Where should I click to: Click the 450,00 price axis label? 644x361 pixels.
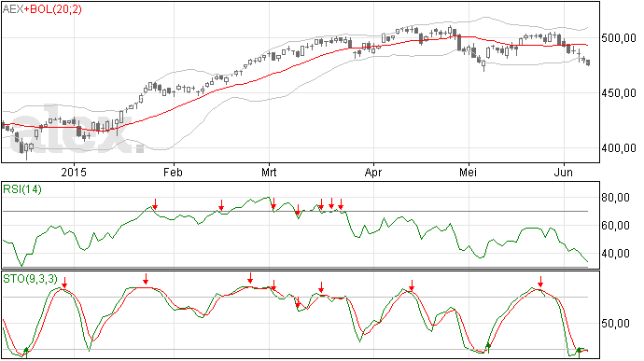619,93
